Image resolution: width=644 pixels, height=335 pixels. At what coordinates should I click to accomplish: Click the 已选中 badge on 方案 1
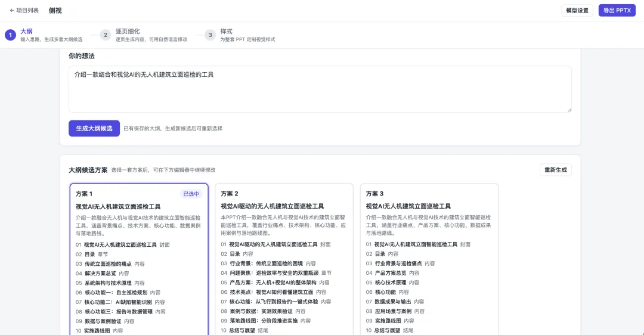point(191,194)
